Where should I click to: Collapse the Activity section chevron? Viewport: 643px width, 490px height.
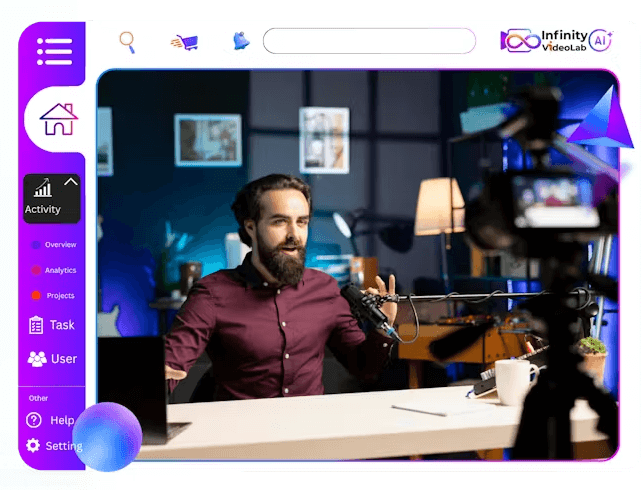pos(71,182)
